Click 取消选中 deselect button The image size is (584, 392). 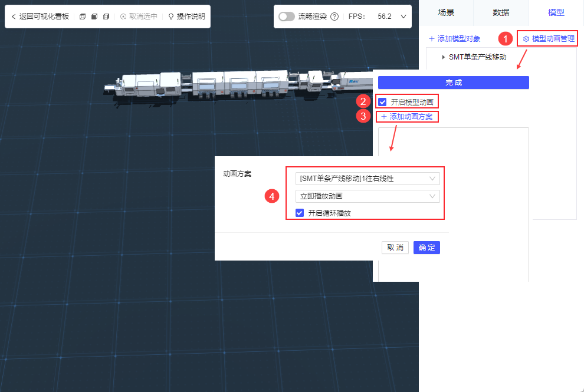[139, 17]
